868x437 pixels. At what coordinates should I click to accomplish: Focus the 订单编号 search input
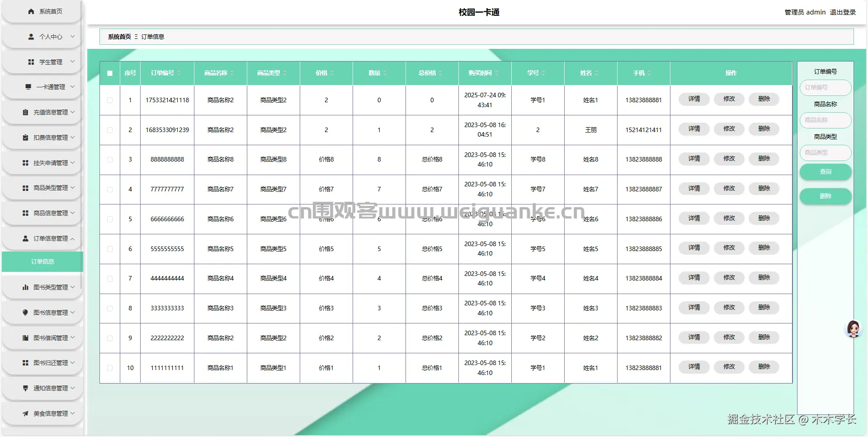tap(826, 88)
